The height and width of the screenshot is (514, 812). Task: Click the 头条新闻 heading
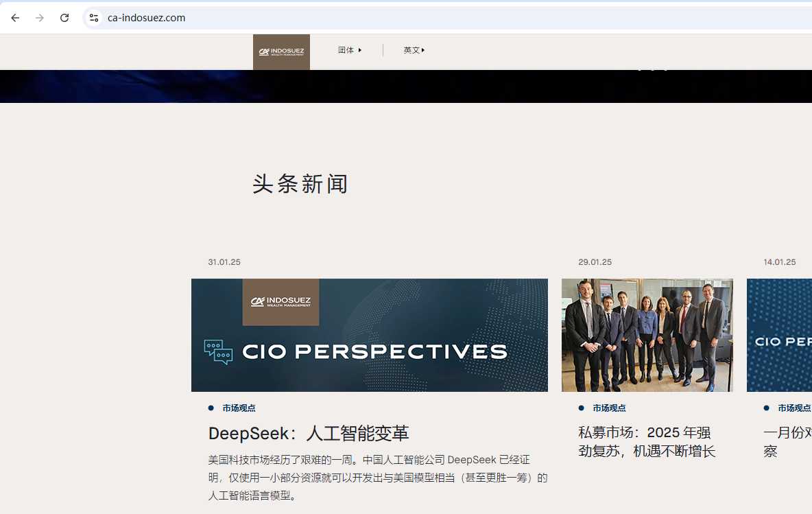[300, 184]
